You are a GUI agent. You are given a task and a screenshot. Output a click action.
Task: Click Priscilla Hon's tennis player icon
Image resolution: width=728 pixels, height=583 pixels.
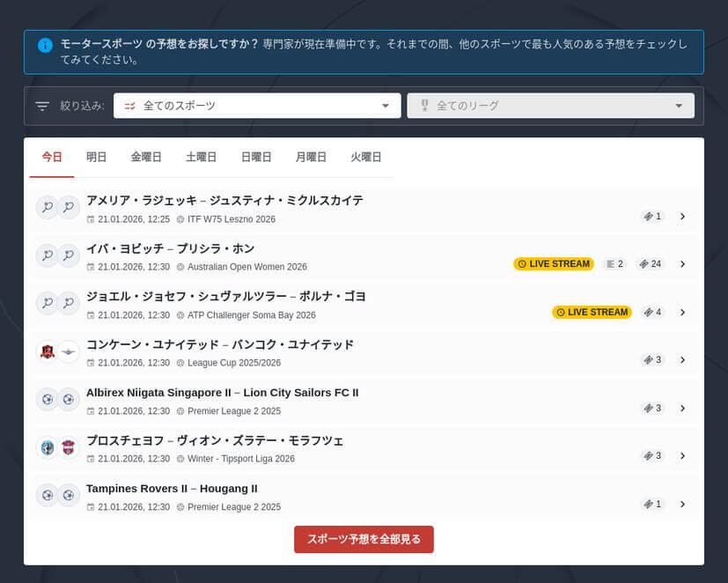[70, 255]
